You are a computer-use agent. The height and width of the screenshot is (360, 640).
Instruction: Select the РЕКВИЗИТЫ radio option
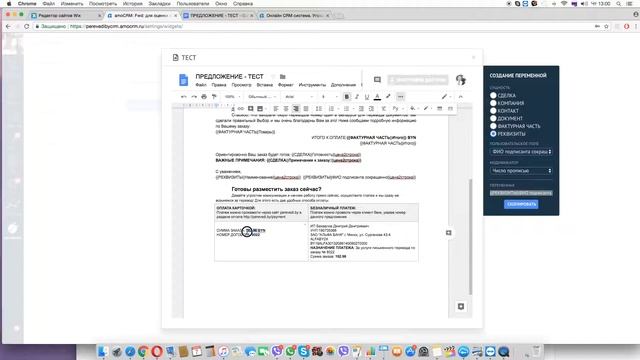coord(493,133)
